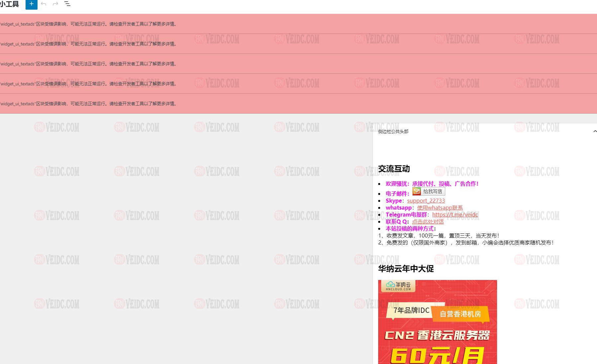597x364 pixels.
Task: Click the whatsapp label text
Action: (x=399, y=208)
